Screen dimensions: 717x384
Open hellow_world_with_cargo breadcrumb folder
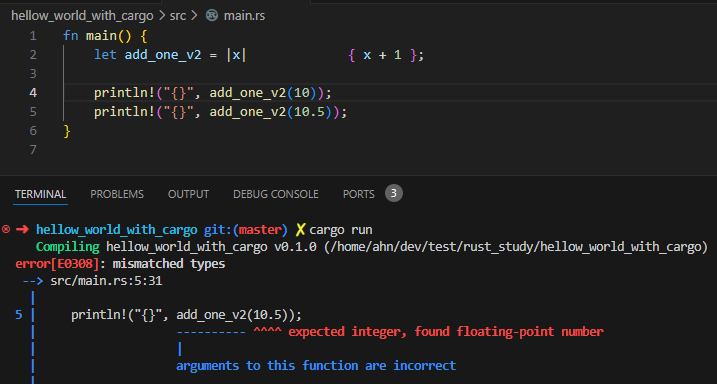pyautogui.click(x=82, y=16)
